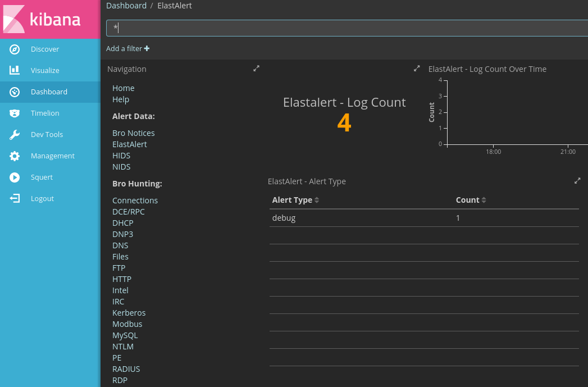
Task: Open Timelion from the sidebar
Action: coord(50,113)
